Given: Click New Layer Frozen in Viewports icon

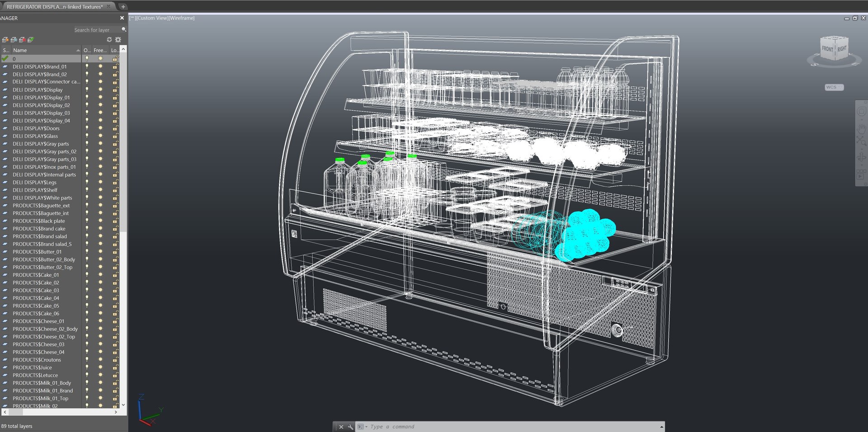Looking at the screenshot, I should pos(14,40).
